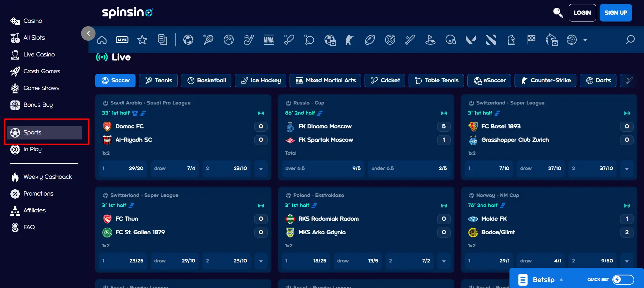This screenshot has width=644, height=288.
Task: Click the spinsino logo
Action: pos(127,13)
